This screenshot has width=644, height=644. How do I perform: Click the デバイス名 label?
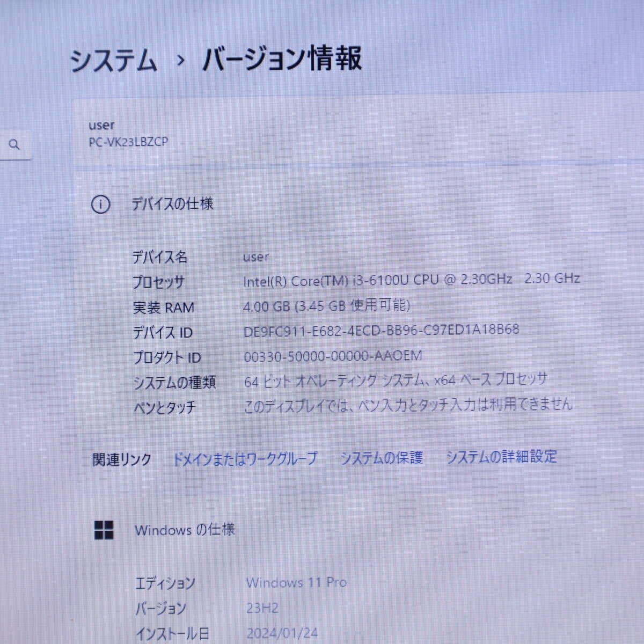coord(160,257)
